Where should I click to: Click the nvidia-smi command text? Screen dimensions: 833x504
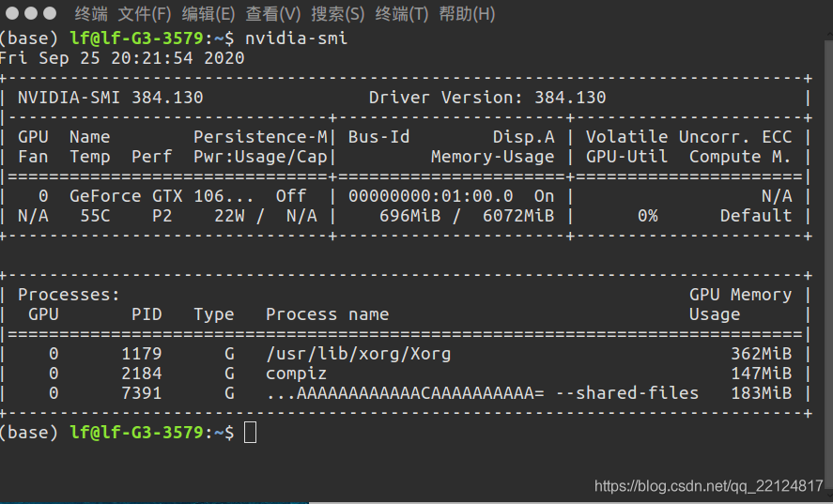point(296,38)
